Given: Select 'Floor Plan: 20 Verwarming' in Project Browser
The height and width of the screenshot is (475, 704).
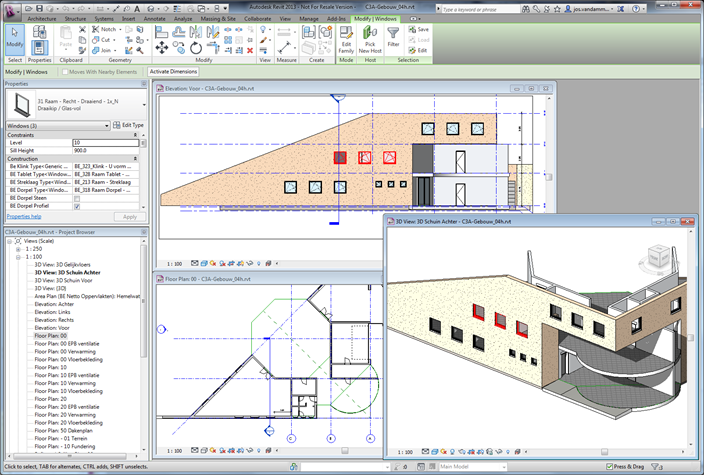Looking at the screenshot, I should [65, 415].
